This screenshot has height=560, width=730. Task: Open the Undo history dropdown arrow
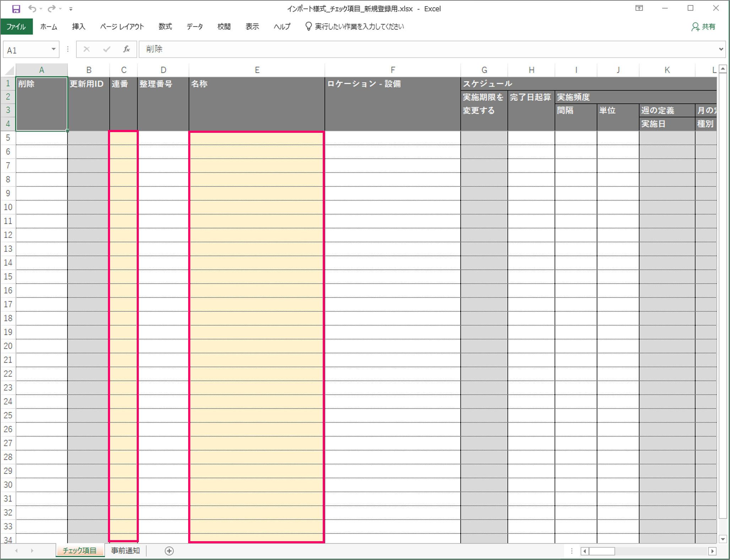(x=41, y=9)
